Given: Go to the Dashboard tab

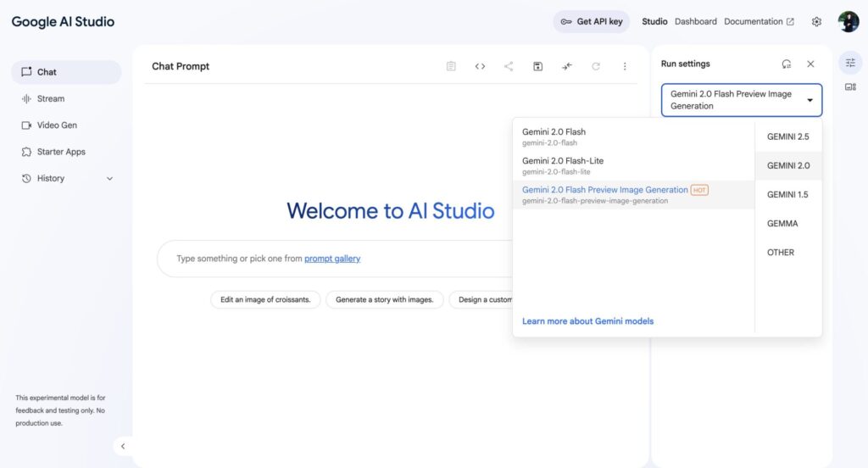Looking at the screenshot, I should (695, 21).
